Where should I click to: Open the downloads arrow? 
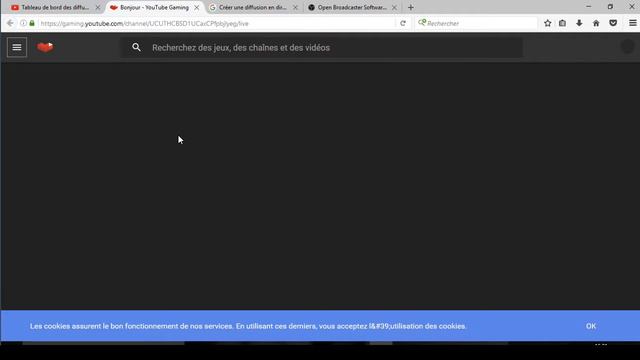(579, 23)
